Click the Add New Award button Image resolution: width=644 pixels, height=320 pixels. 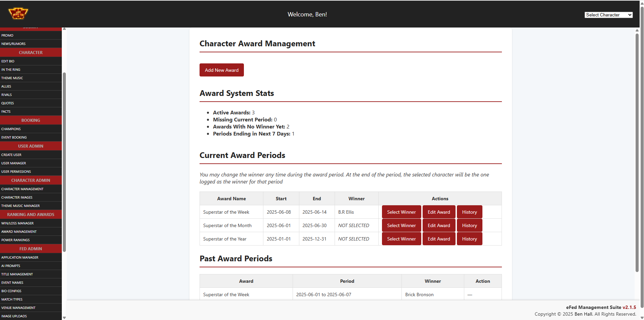[x=221, y=70]
